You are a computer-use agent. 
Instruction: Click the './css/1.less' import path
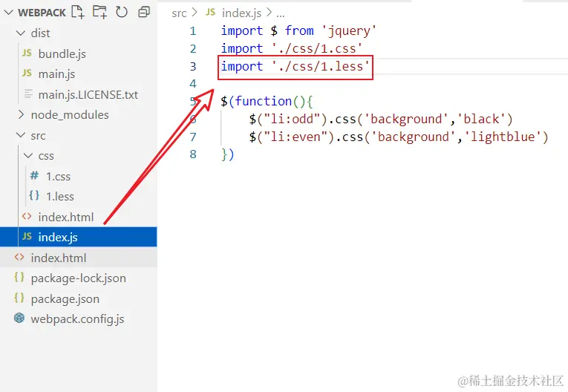coord(321,66)
